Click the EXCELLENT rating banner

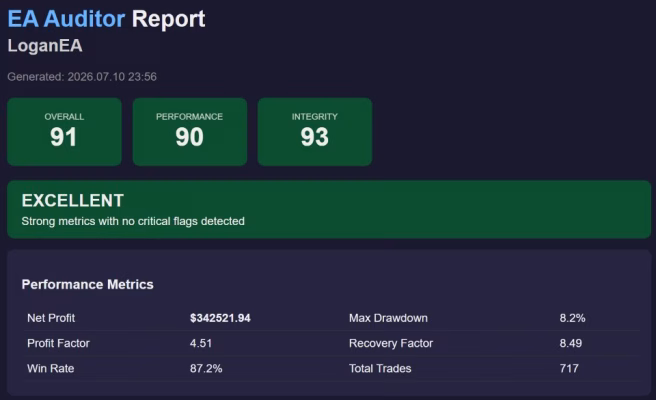(x=329, y=209)
